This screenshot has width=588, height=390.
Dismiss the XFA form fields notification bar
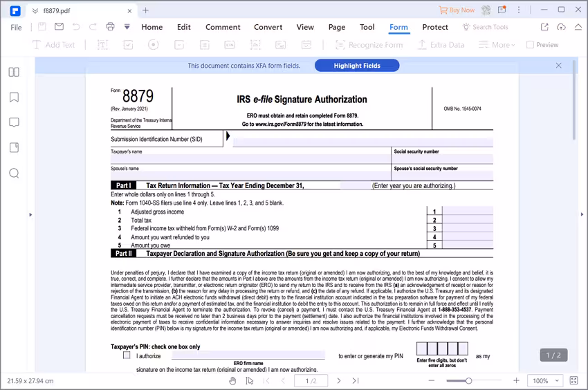pyautogui.click(x=559, y=65)
